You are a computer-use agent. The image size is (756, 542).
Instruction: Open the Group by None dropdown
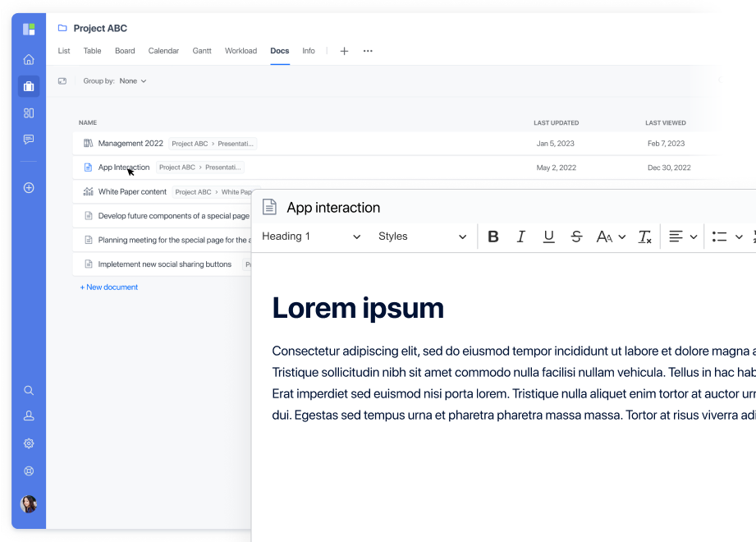133,81
